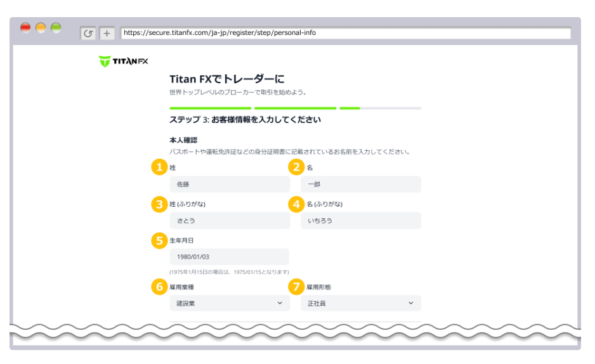595x364 pixels.
Task: Click the 姓 (ふりがな) field with さとう
Action: [230, 221]
